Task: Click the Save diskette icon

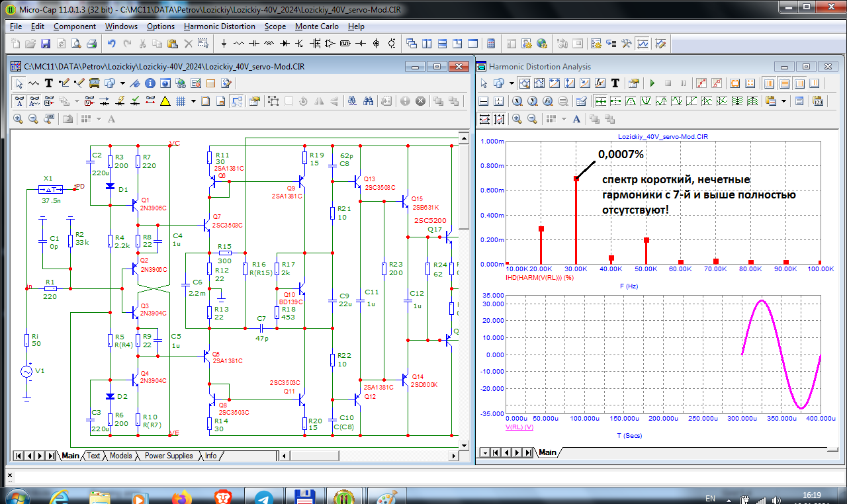Action: (46, 44)
